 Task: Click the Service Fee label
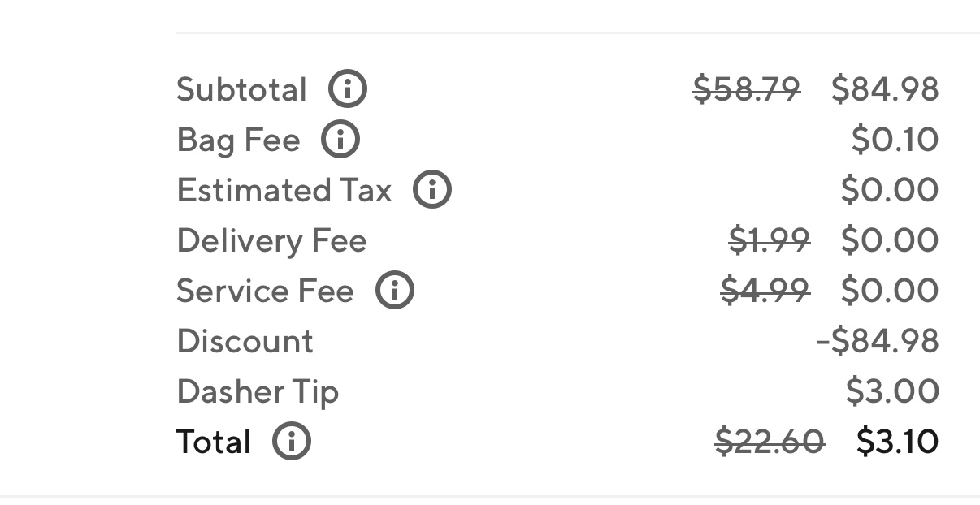[265, 291]
